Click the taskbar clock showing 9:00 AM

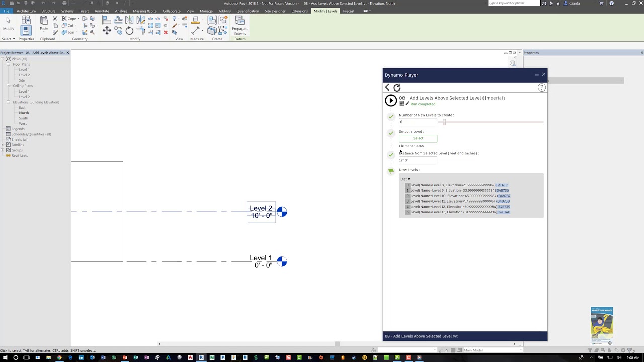(633, 357)
